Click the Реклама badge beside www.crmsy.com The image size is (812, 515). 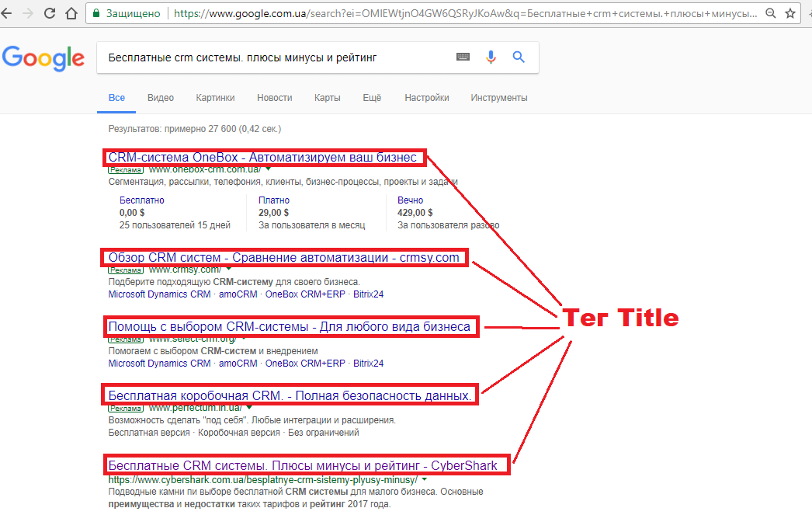tap(126, 270)
